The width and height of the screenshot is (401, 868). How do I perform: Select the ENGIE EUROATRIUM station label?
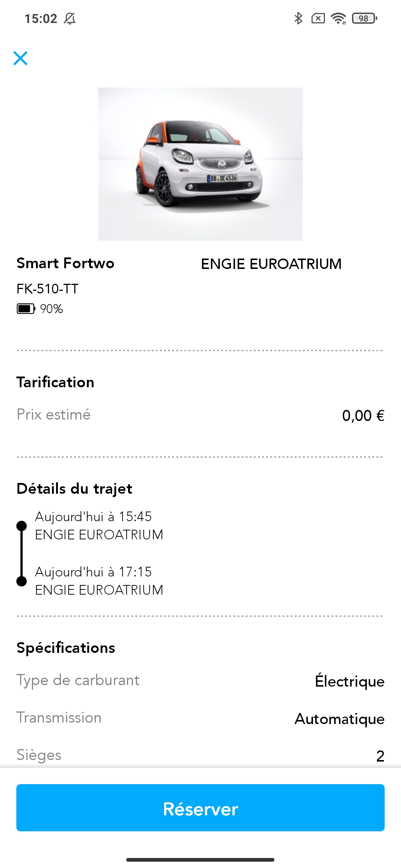click(271, 264)
